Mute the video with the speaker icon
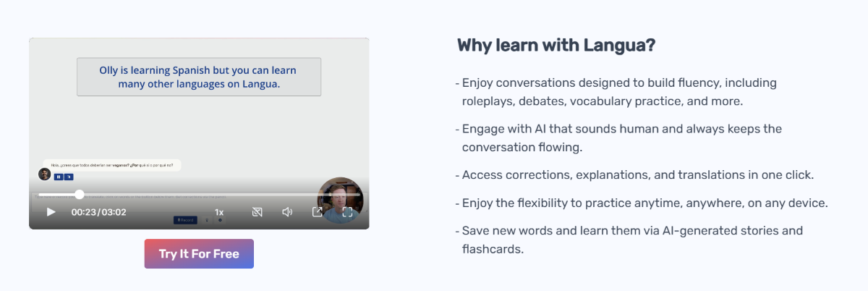 pos(287,212)
